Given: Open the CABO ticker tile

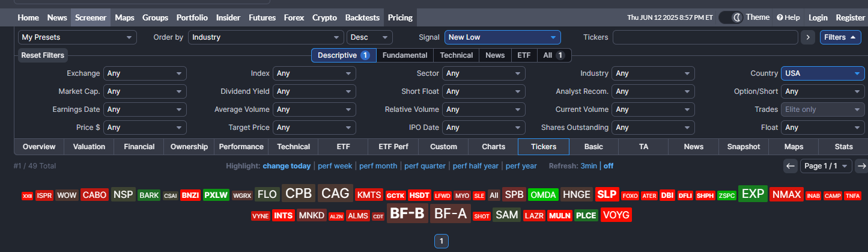Looking at the screenshot, I should [94, 195].
